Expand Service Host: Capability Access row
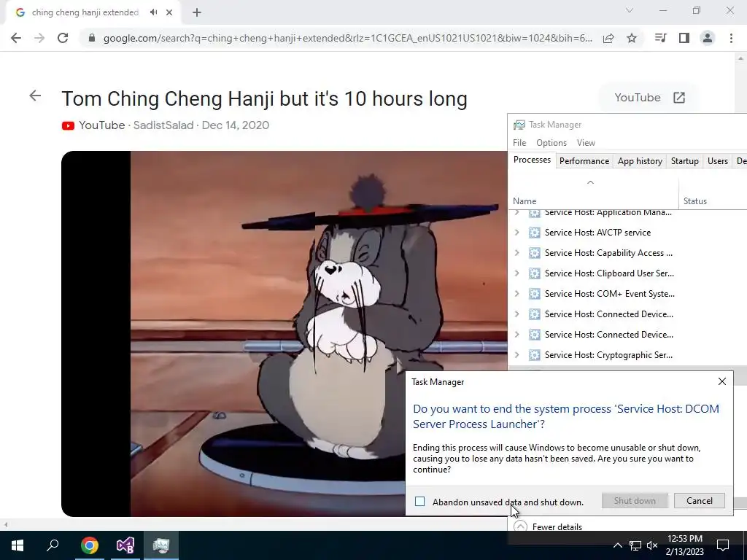This screenshot has width=747, height=560. 517,253
